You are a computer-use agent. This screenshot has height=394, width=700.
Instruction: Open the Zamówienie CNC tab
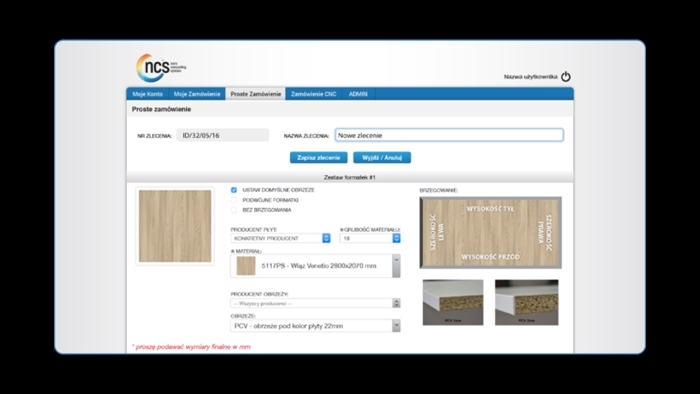(x=313, y=94)
